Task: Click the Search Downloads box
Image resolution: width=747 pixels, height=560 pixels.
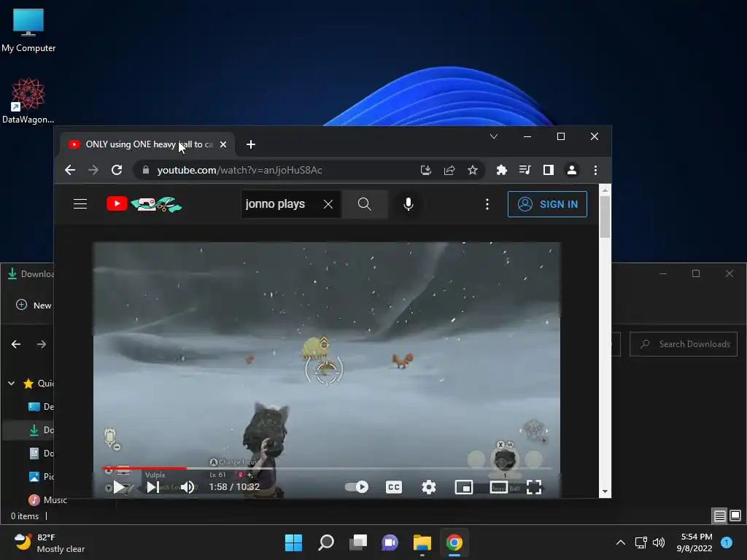Action: click(x=684, y=344)
